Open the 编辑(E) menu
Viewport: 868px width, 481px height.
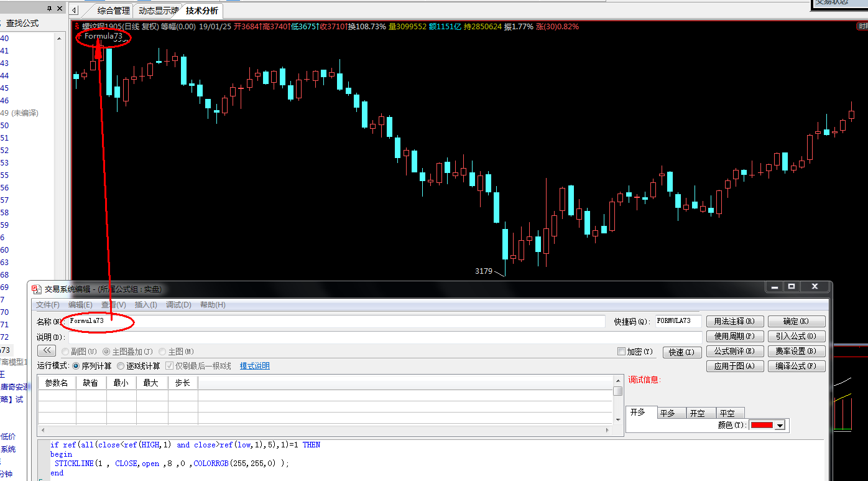tap(80, 305)
